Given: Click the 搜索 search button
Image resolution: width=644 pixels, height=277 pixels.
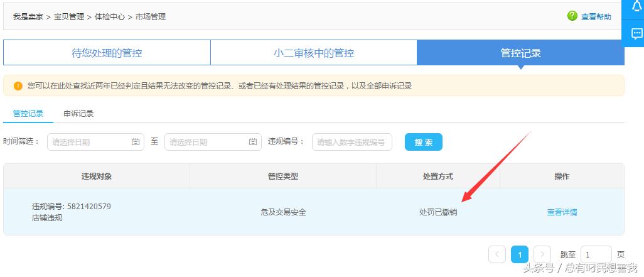Looking at the screenshot, I should (x=424, y=142).
